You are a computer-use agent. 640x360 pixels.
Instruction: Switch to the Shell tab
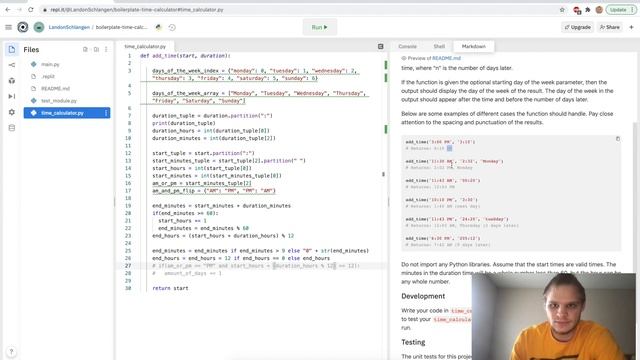click(439, 47)
